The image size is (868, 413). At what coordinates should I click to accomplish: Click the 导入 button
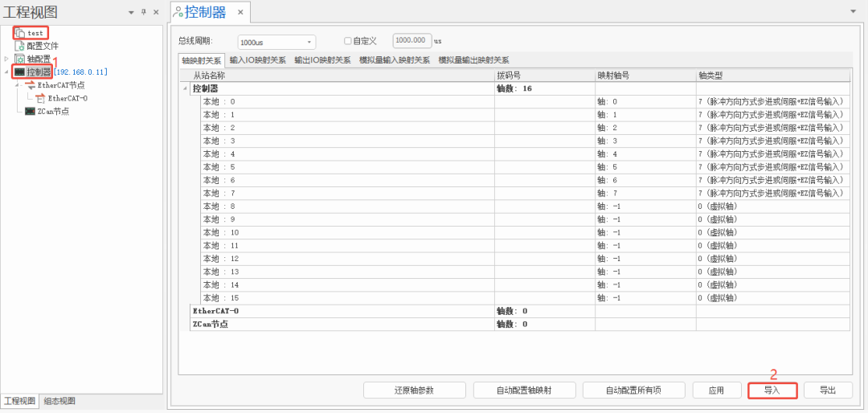coord(772,391)
